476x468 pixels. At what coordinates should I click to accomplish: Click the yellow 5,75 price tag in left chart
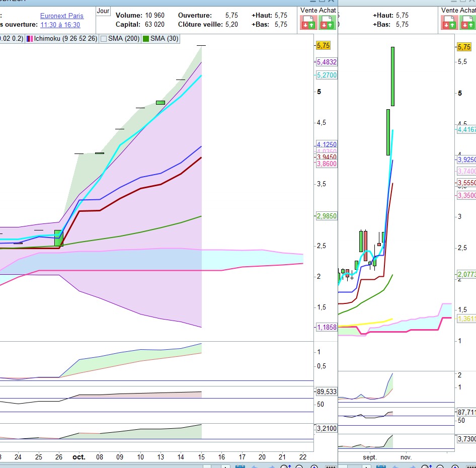[323, 45]
